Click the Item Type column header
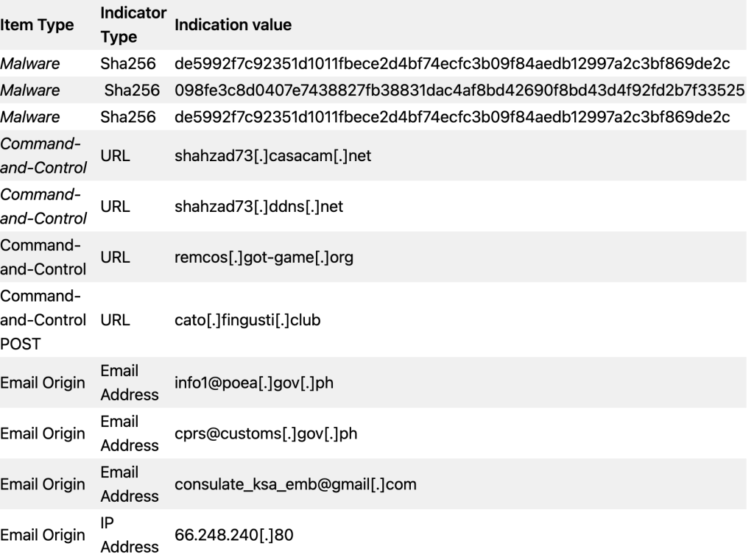Screen dimensions: 754x560 tap(37, 25)
